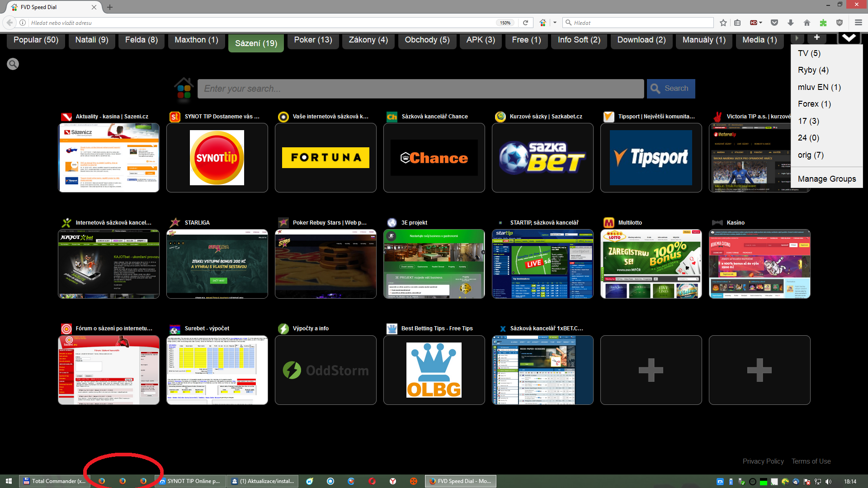Reload page with refresh icon

tap(525, 23)
